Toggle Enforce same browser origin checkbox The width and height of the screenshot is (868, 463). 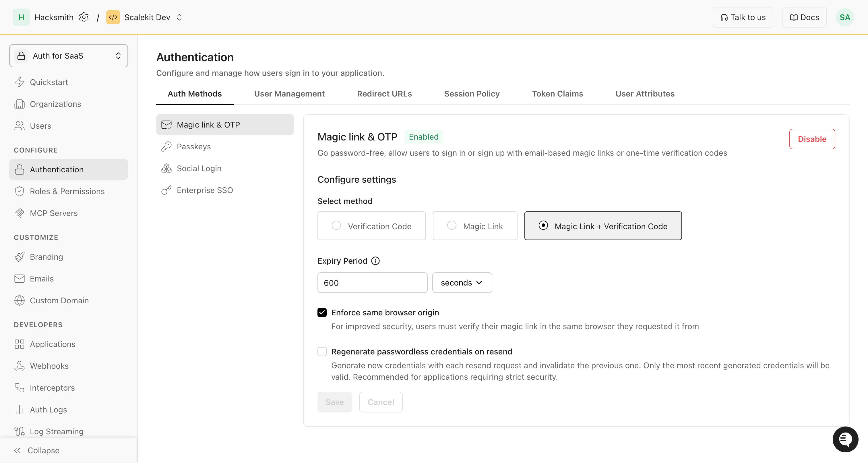pyautogui.click(x=322, y=312)
